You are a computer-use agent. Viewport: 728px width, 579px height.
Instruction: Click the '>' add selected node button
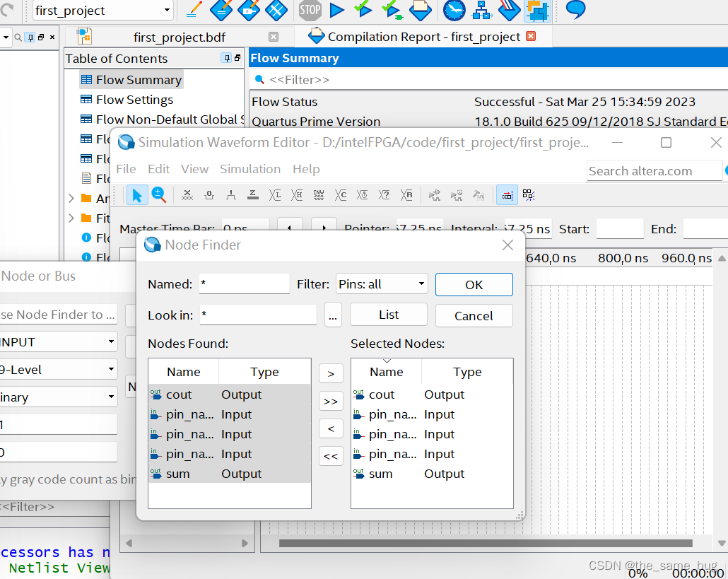tap(331, 374)
